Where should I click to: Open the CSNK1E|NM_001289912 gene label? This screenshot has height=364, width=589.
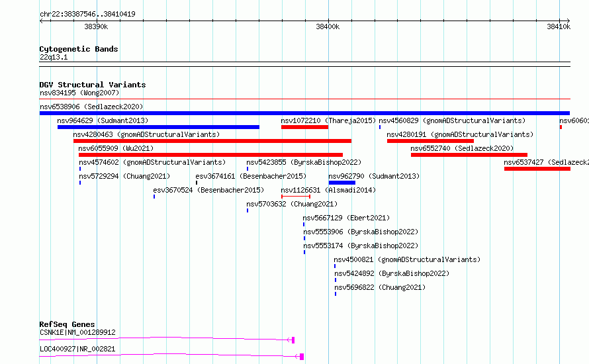click(77, 332)
